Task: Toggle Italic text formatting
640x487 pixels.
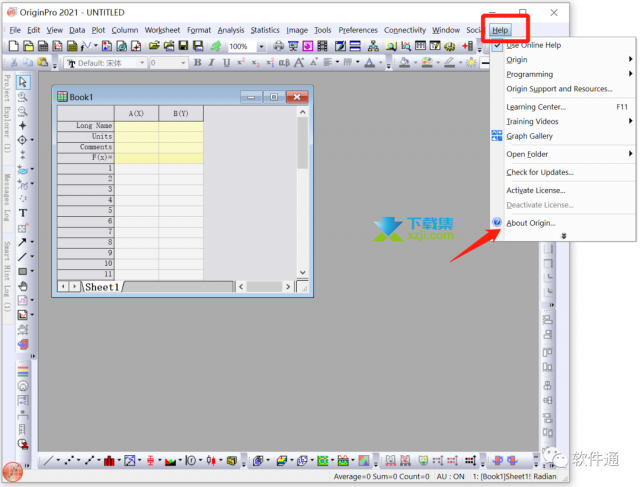Action: pos(211,62)
